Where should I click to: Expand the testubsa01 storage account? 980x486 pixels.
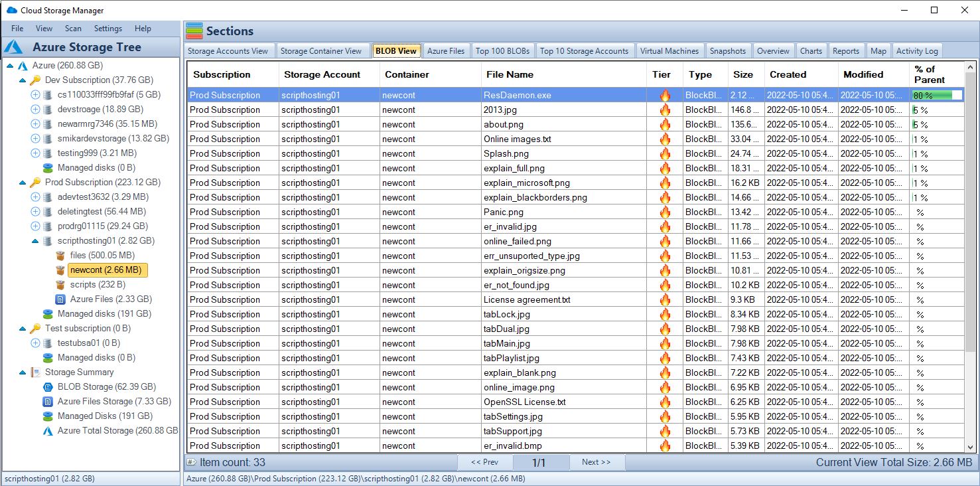pos(35,343)
